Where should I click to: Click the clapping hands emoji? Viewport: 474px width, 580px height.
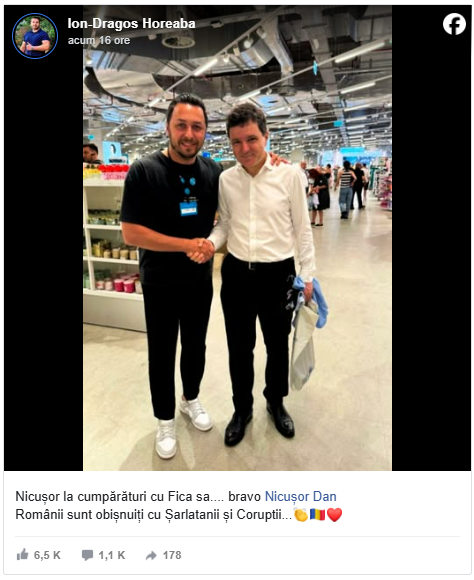[301, 515]
